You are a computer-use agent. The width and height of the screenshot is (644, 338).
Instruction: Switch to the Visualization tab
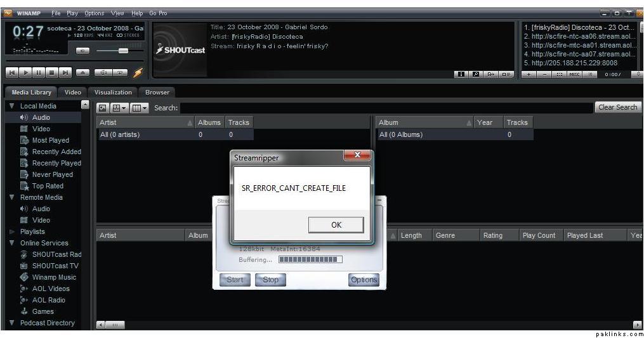[113, 93]
